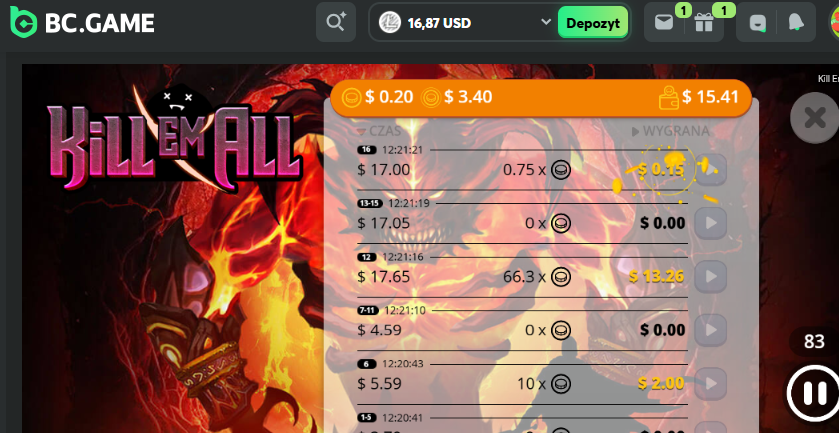Click the Depozyt button

(593, 22)
